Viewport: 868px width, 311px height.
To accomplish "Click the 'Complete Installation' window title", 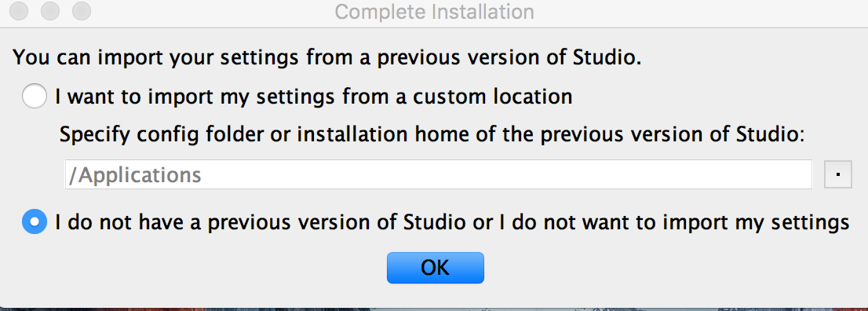I will point(435,12).
